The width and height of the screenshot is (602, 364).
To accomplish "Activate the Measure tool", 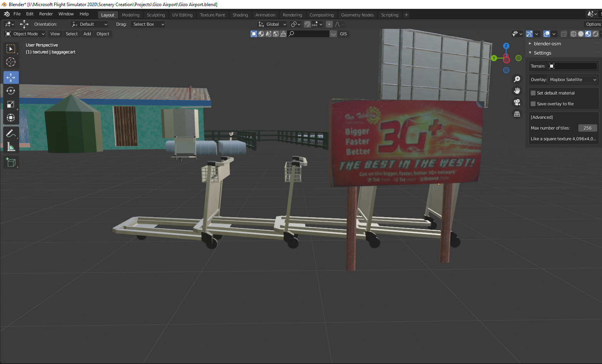I will point(11,147).
